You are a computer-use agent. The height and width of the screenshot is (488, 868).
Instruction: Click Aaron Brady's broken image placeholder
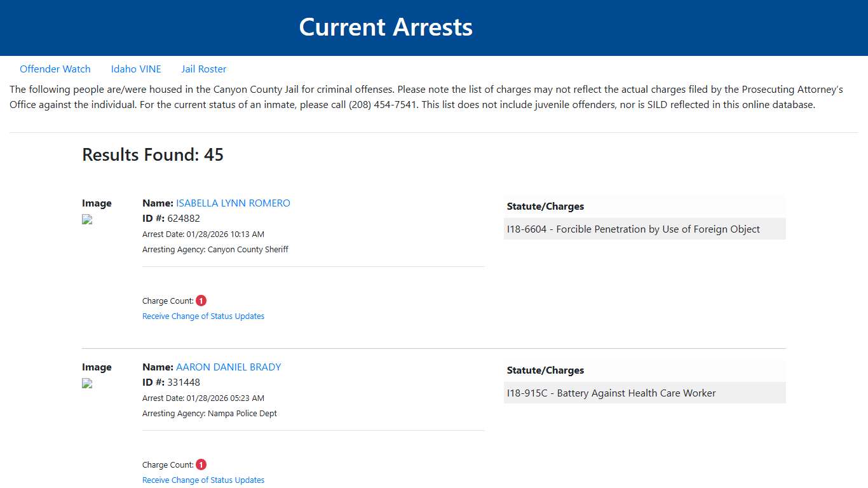tap(86, 383)
